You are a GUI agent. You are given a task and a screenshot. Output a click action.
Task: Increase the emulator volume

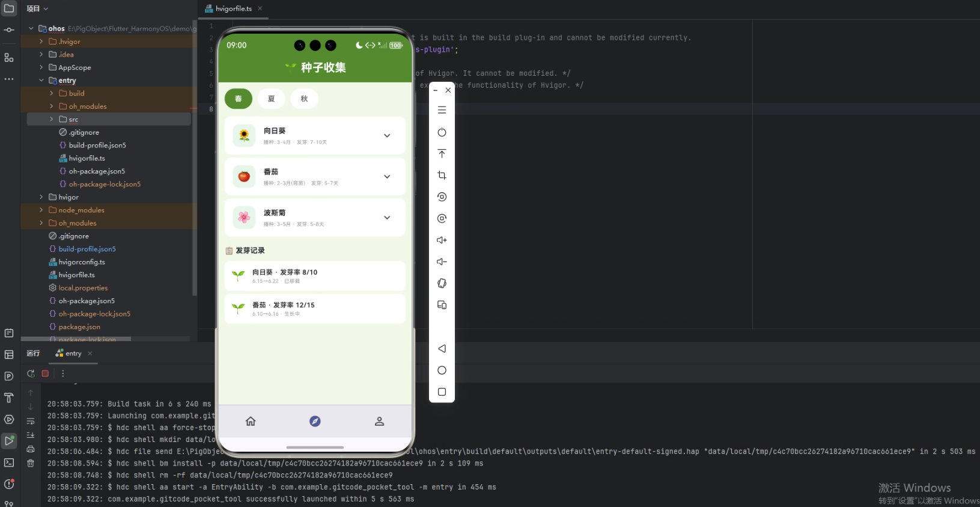pos(442,240)
